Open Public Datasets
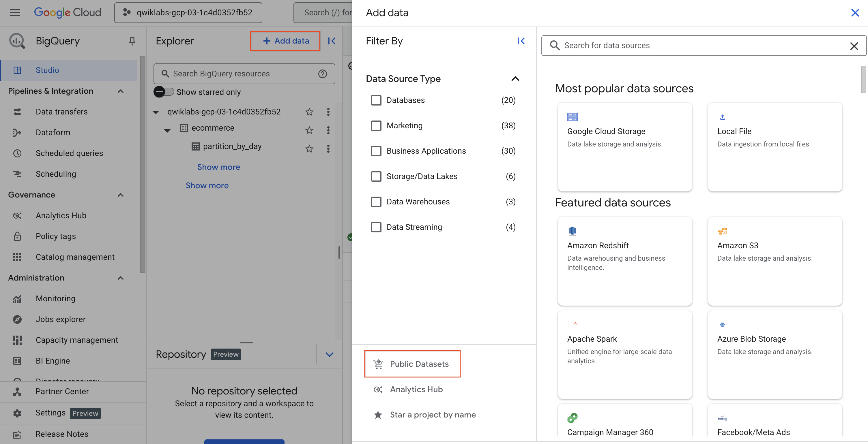The image size is (868, 444). click(412, 364)
